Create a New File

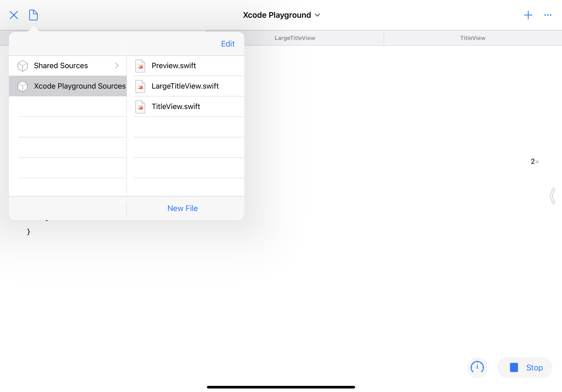click(x=183, y=208)
